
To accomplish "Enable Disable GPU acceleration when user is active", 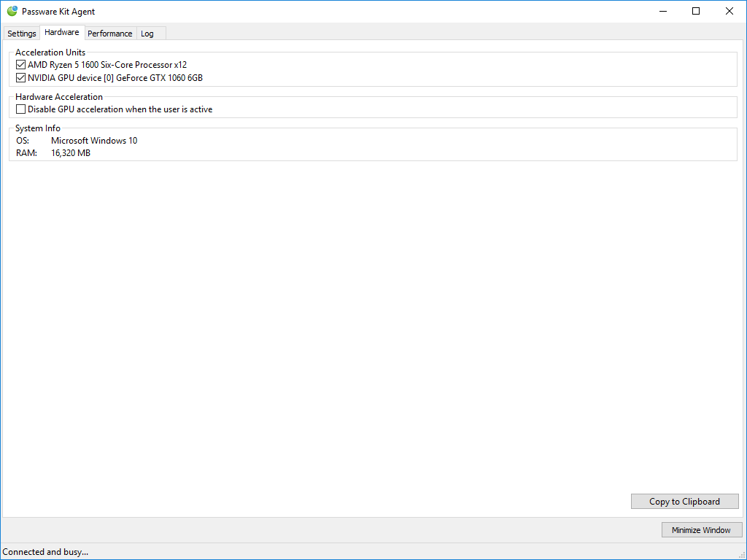I will [x=20, y=109].
